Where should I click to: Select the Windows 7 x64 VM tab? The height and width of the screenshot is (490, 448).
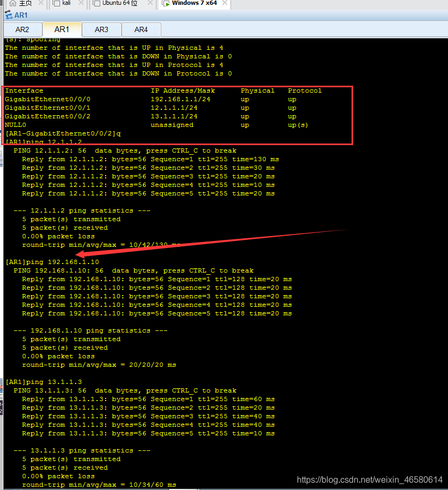pos(194,3)
